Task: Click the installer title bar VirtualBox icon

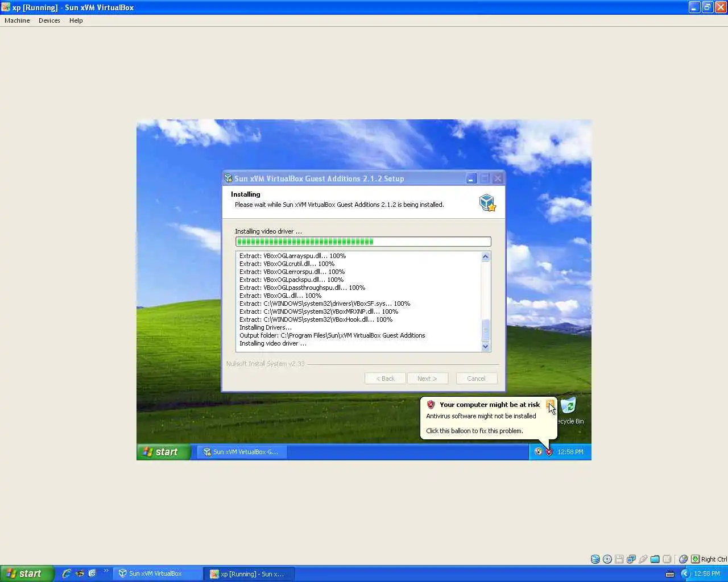Action: coord(228,178)
